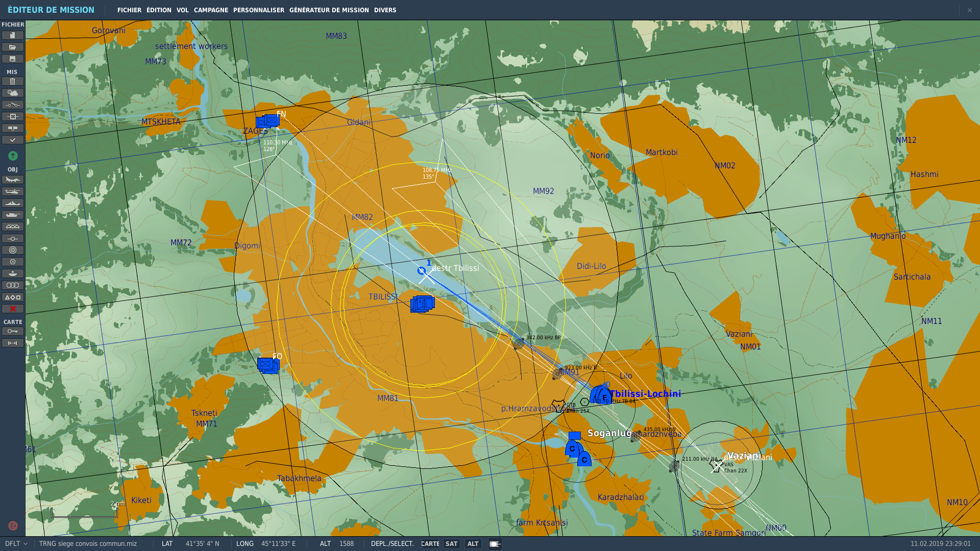This screenshot has height=551, width=980.
Task: Select the helicopter group tool
Action: (x=13, y=191)
